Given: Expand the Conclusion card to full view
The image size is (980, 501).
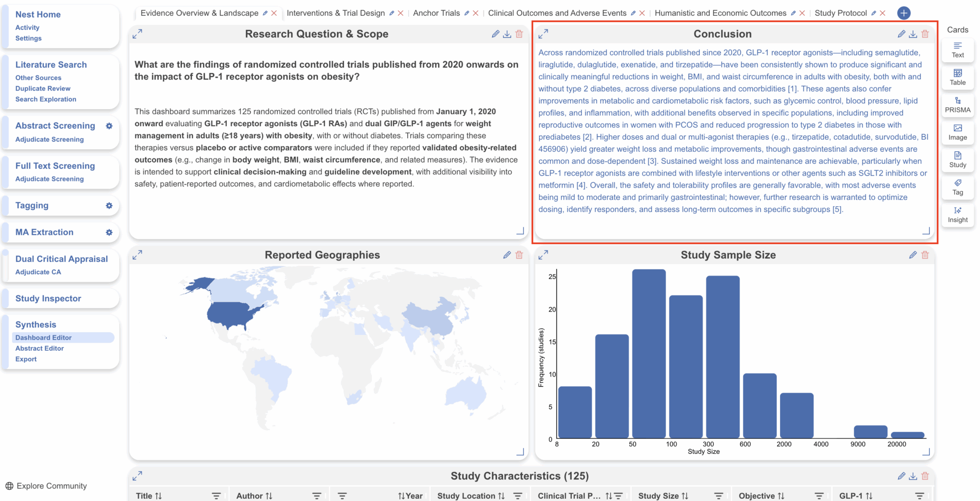Looking at the screenshot, I should [543, 34].
